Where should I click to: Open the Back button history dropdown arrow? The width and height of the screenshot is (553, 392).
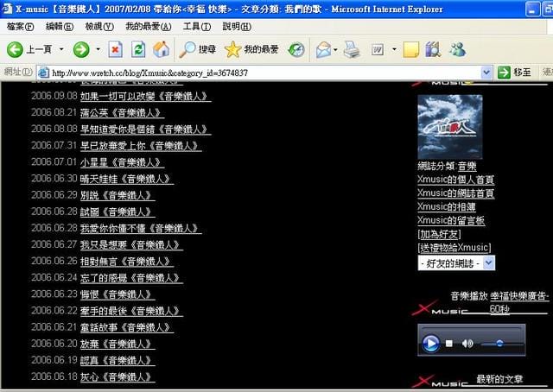click(60, 50)
